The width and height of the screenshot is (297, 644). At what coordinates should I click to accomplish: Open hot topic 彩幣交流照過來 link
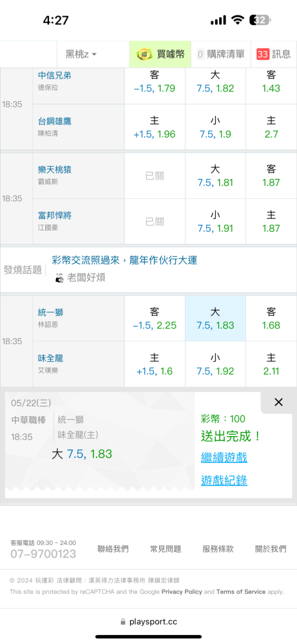click(124, 260)
